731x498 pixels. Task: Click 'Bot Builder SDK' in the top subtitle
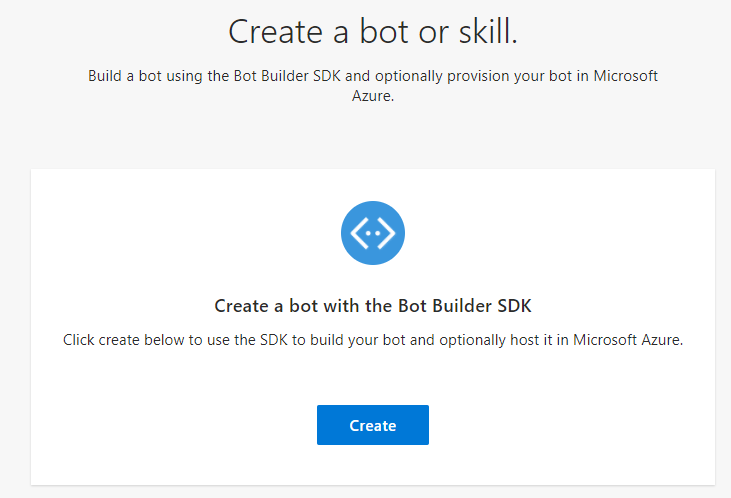coord(287,76)
